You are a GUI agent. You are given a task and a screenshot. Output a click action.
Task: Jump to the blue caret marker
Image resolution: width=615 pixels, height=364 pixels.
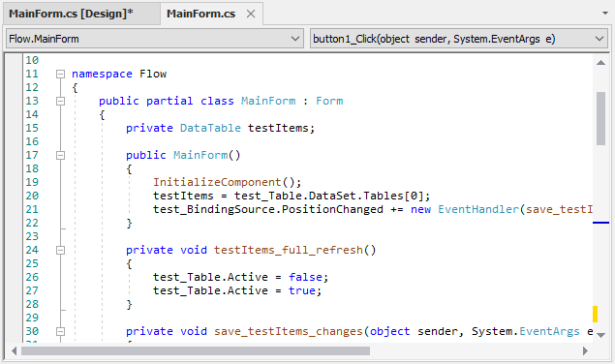tap(600, 223)
